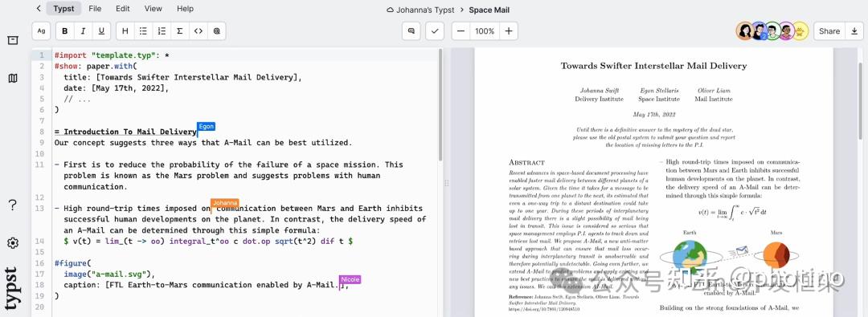The height and width of the screenshot is (317, 868).
Task: Zoom in with the plus button
Action: point(508,31)
